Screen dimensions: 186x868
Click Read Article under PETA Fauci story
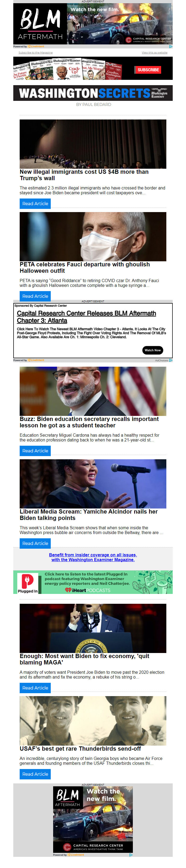pos(35,296)
